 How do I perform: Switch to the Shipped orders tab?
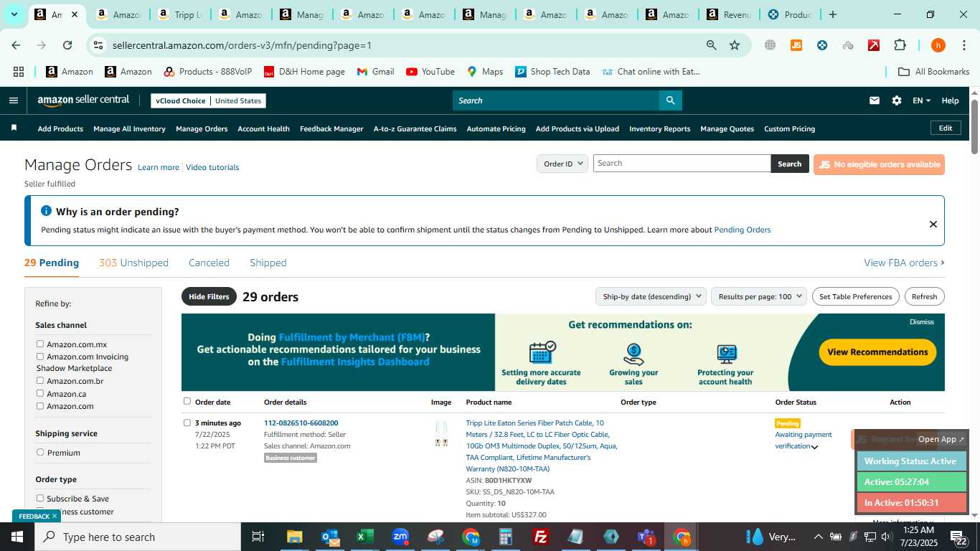click(268, 263)
